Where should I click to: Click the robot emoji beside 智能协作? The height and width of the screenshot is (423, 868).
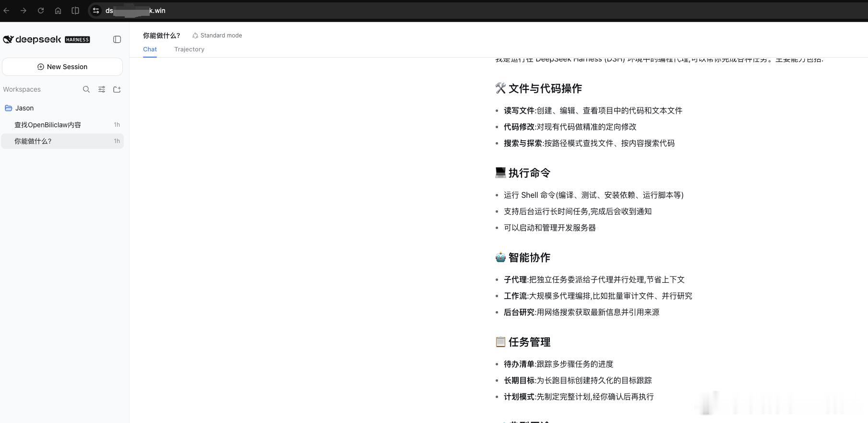tap(500, 257)
